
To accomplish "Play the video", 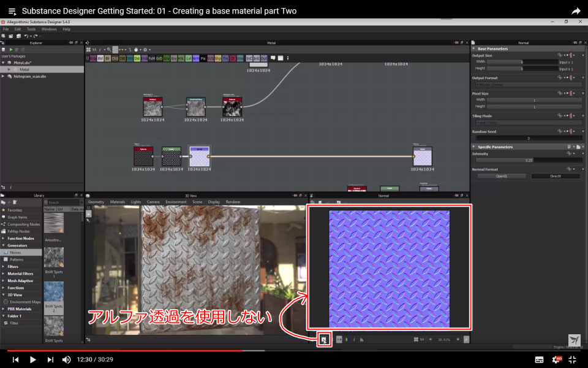I will click(32, 360).
